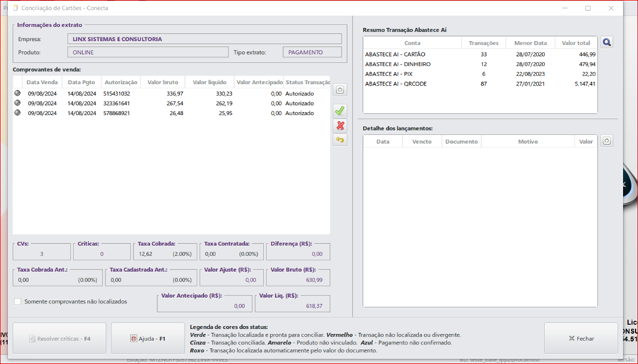Maximize the Conciliação de Cartões window

(588, 8)
